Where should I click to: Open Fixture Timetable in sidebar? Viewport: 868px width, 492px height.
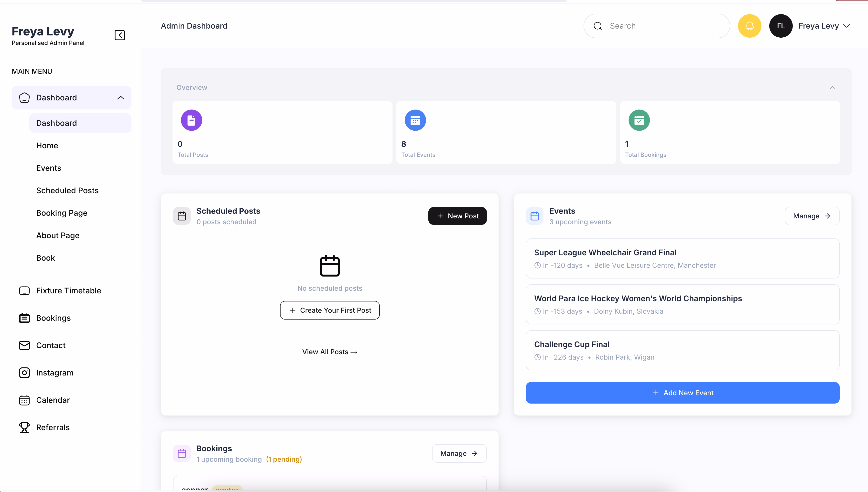coord(68,291)
